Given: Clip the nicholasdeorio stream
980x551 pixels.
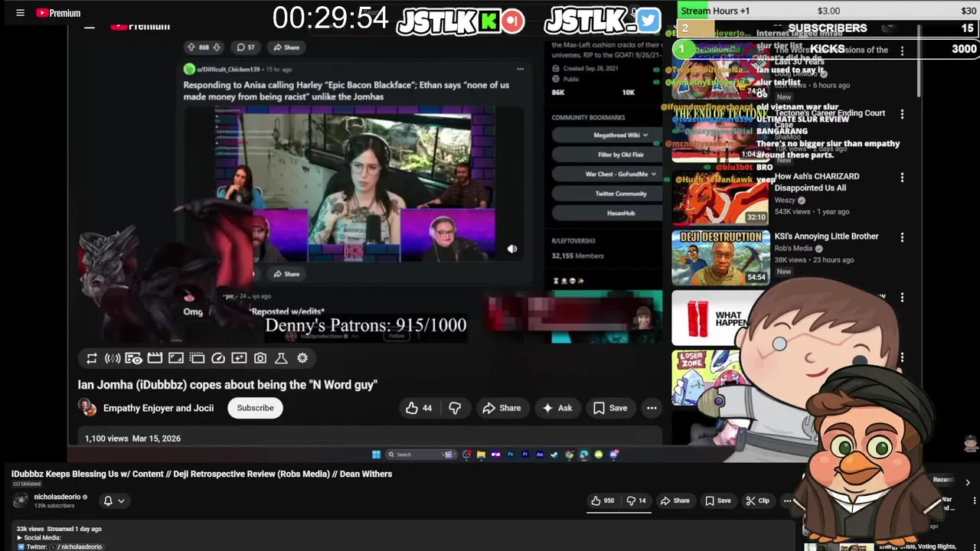Looking at the screenshot, I should pos(758,500).
